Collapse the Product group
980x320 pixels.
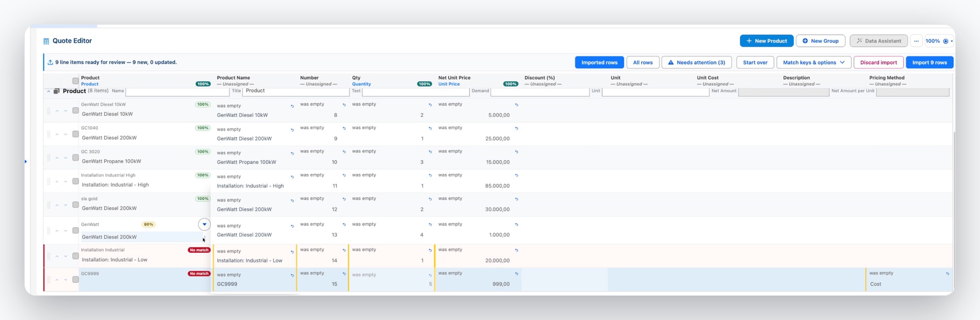[x=49, y=91]
